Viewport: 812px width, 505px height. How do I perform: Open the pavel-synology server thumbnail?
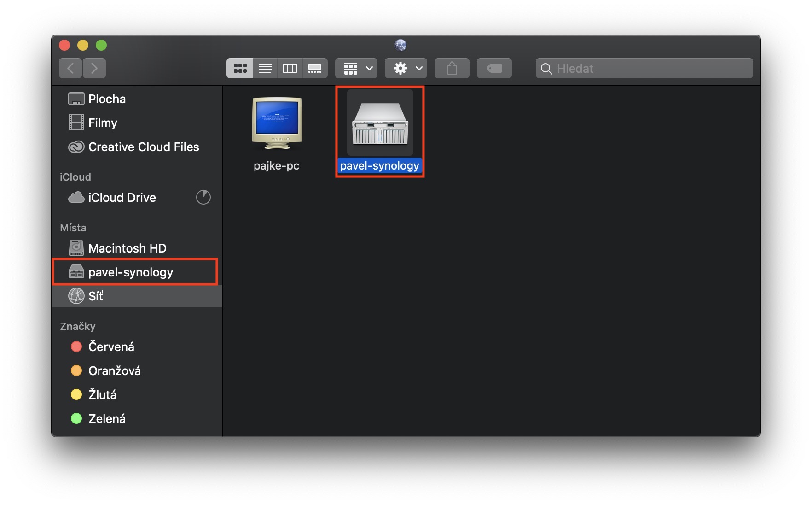point(379,123)
